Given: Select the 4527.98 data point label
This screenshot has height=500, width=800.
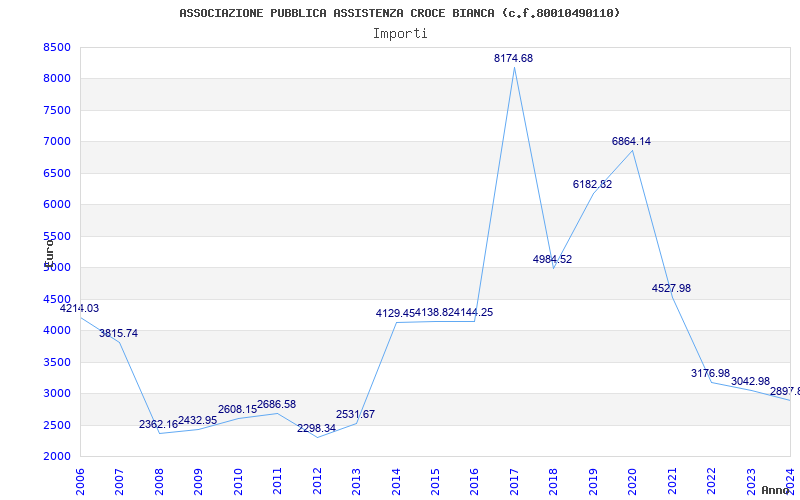Looking at the screenshot, I should (x=671, y=288).
